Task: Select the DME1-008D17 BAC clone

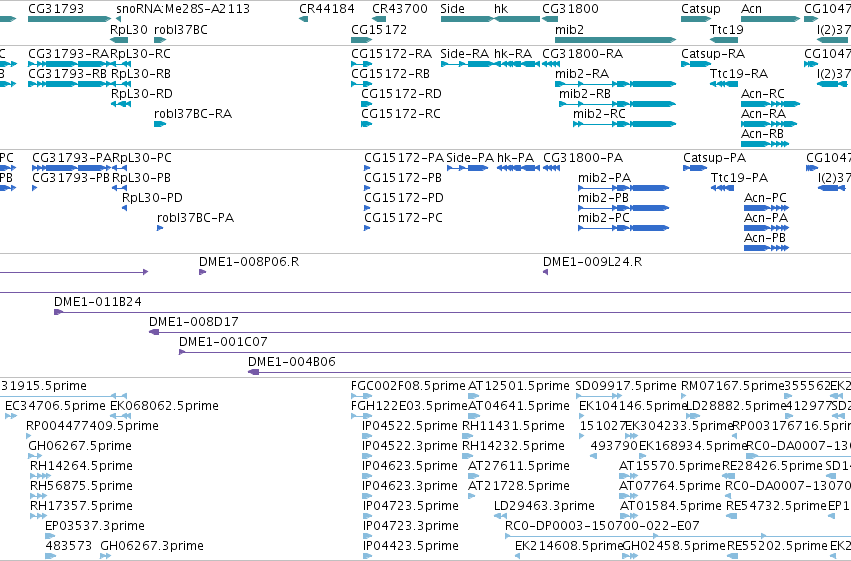Action: [x=500, y=332]
